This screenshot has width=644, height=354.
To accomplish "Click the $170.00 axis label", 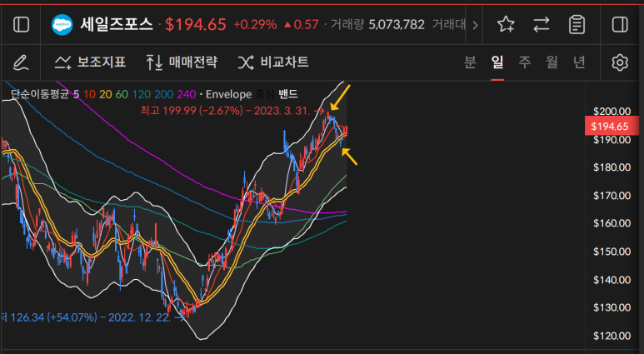I will point(612,196).
